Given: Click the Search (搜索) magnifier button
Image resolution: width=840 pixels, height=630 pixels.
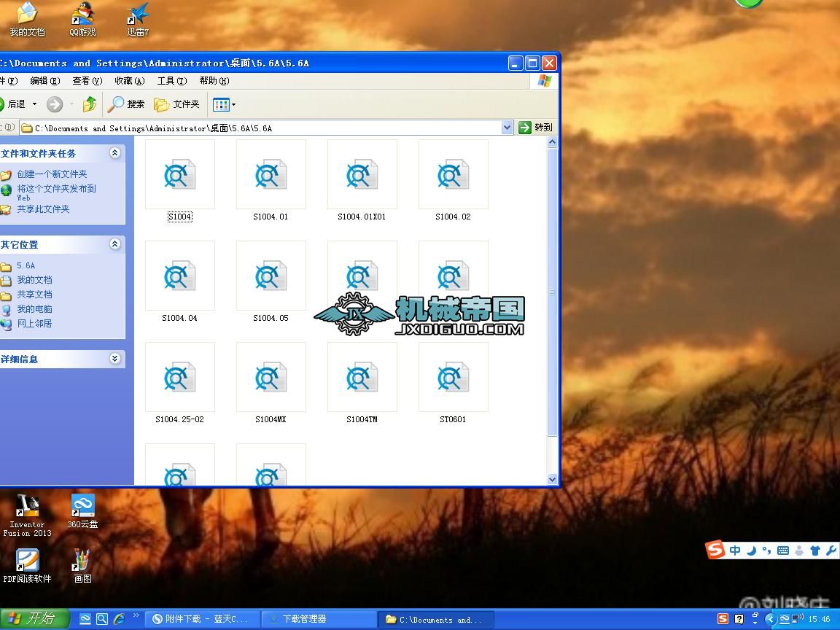Looking at the screenshot, I should pos(126,104).
